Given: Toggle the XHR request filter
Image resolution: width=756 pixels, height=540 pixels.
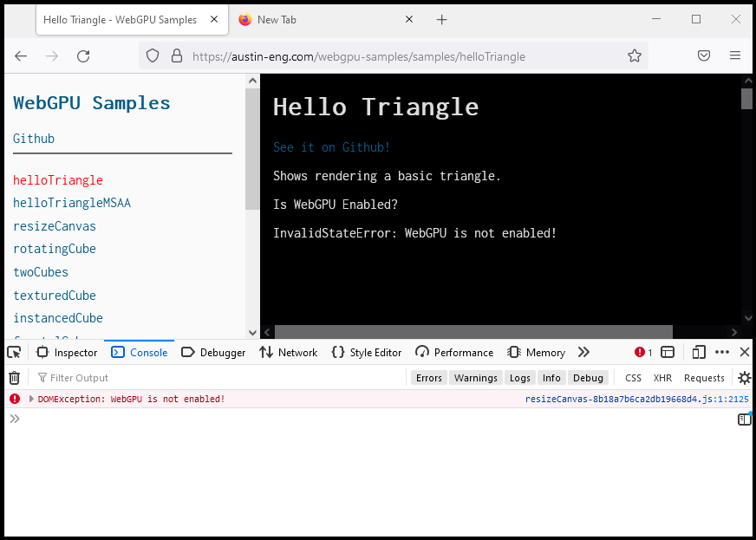Looking at the screenshot, I should pos(662,377).
